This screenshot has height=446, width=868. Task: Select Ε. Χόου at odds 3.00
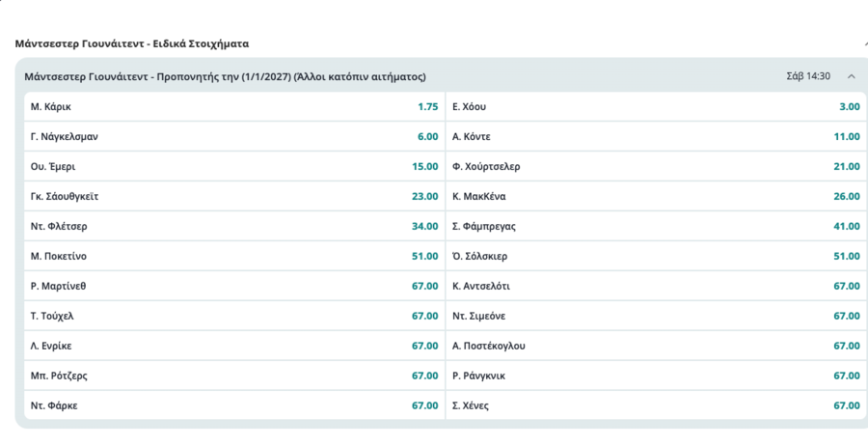656,106
